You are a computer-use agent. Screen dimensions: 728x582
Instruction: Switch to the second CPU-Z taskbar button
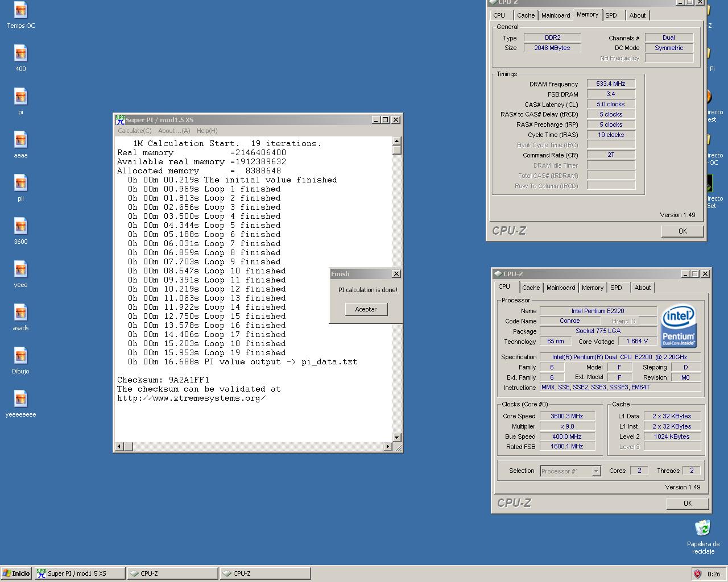tap(266, 573)
